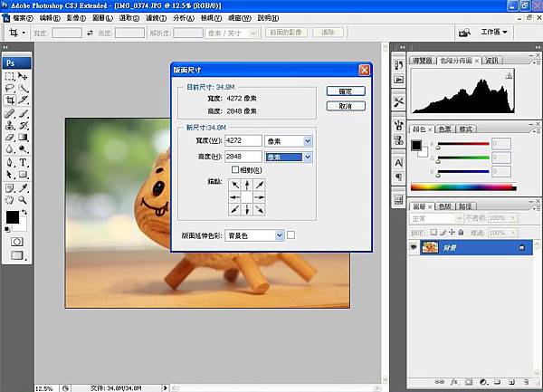Viewport: 543px width, 392px height.
Task: Set the anchor to the top-left arrow
Action: tap(235, 185)
